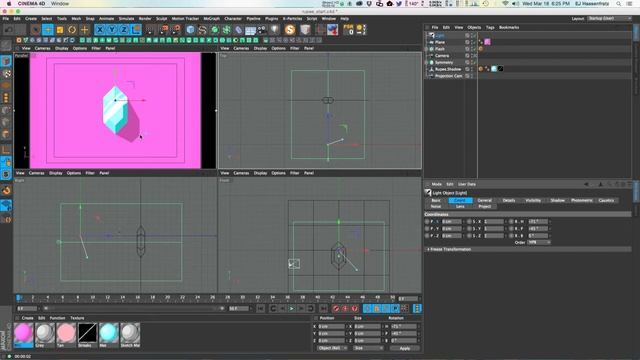Click cyan material tag on Rupee.Shadow
The width and height of the screenshot is (640, 360).
click(x=494, y=69)
